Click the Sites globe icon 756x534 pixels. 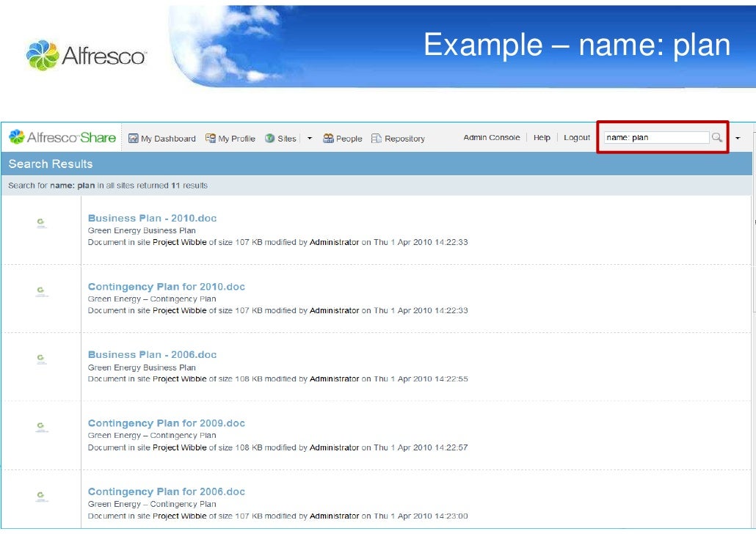[x=270, y=139]
